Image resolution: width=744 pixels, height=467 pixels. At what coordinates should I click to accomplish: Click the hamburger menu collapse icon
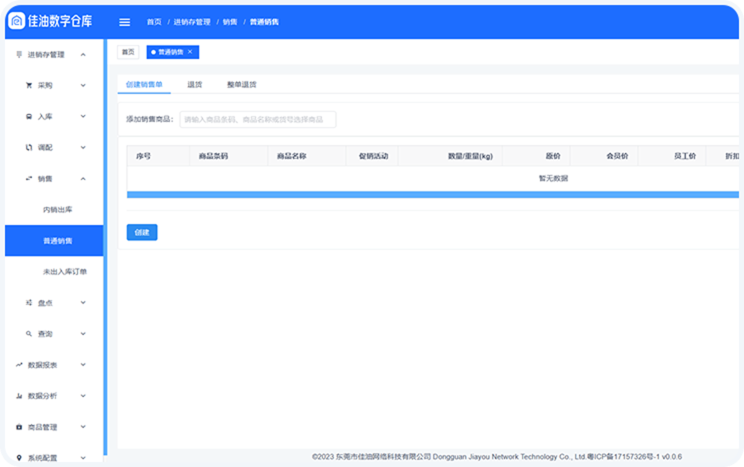tap(124, 22)
